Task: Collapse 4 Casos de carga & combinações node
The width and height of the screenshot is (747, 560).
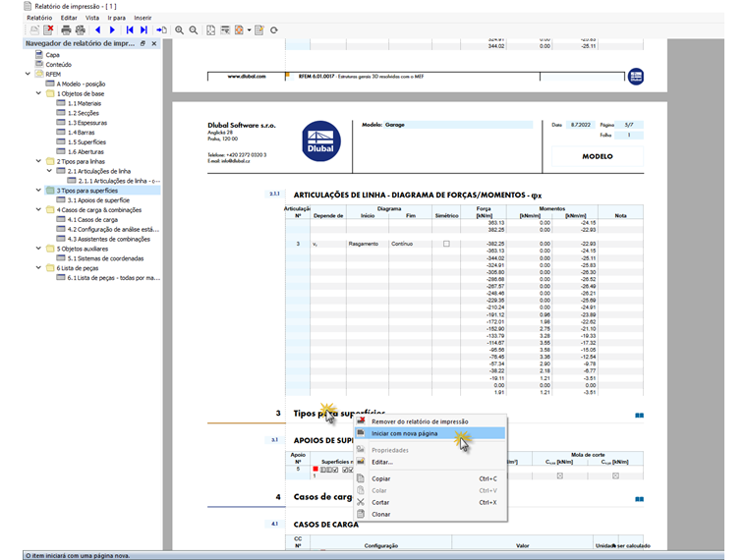Action: click(x=38, y=209)
